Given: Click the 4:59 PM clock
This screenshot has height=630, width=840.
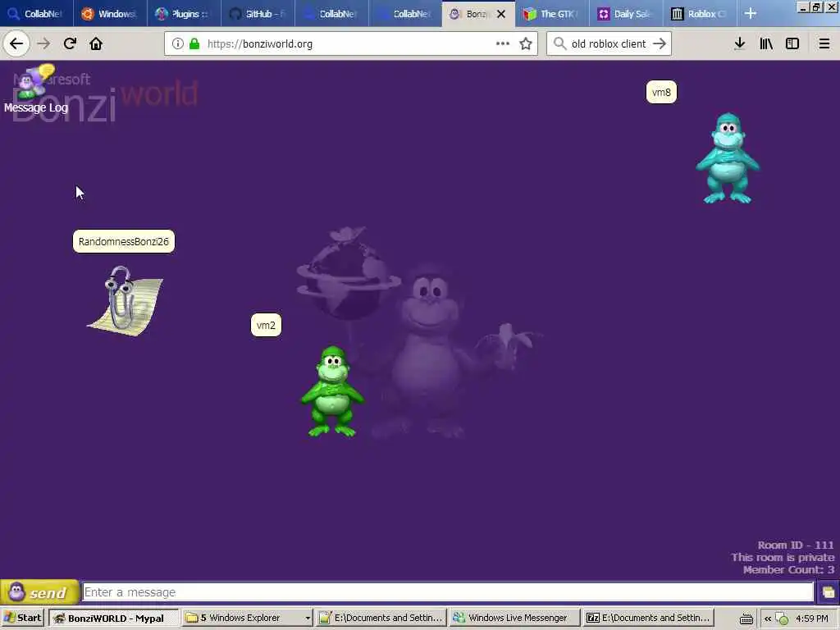Looking at the screenshot, I should point(812,619).
